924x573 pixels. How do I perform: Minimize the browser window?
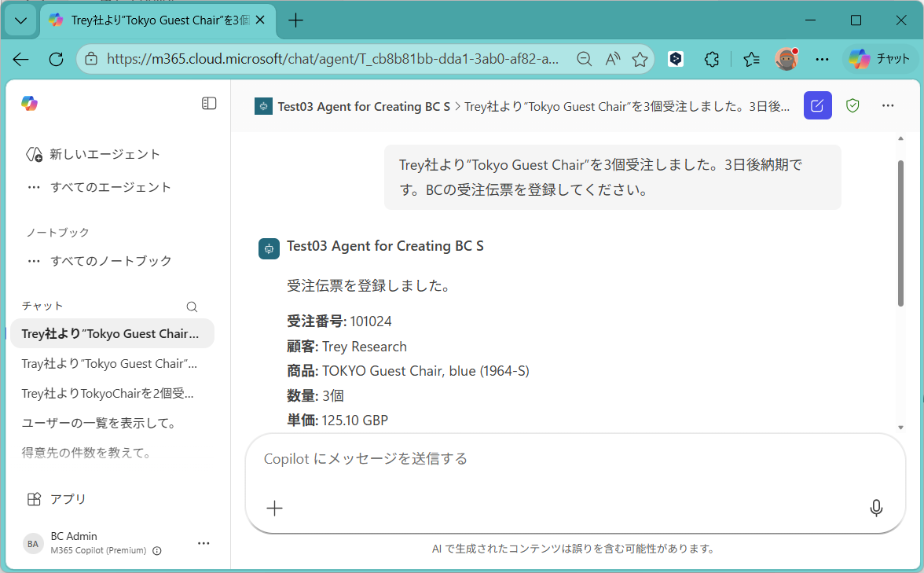[811, 20]
